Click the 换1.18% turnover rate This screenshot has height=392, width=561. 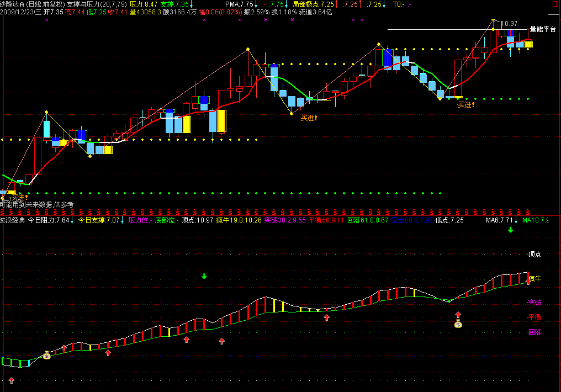point(284,12)
